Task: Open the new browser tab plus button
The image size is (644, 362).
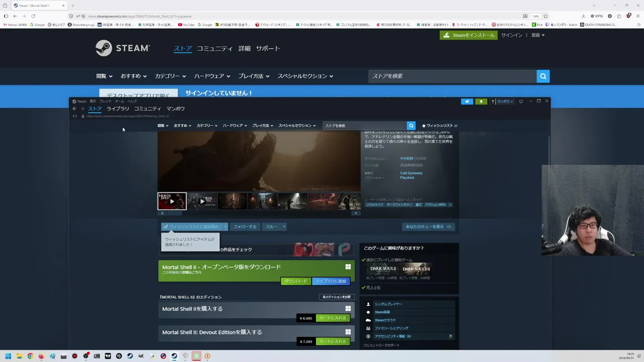Action: pyautogui.click(x=73, y=6)
